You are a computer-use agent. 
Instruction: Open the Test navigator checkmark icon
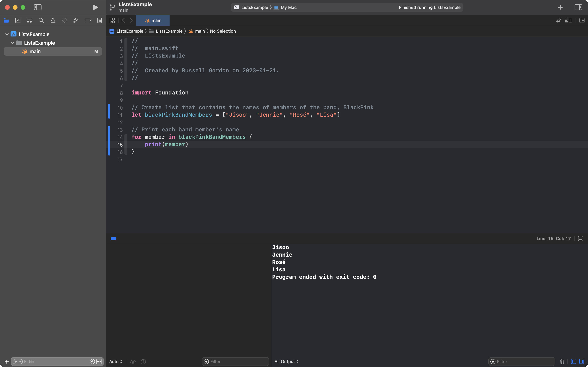coord(64,20)
